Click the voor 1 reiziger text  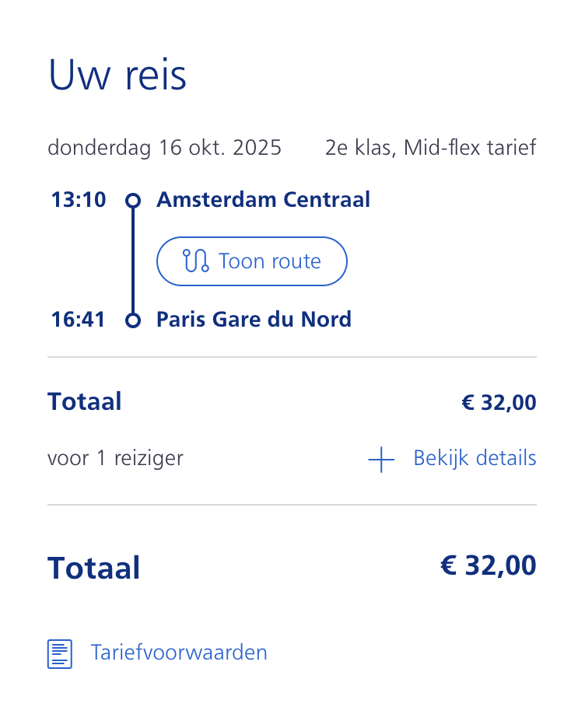click(x=115, y=458)
